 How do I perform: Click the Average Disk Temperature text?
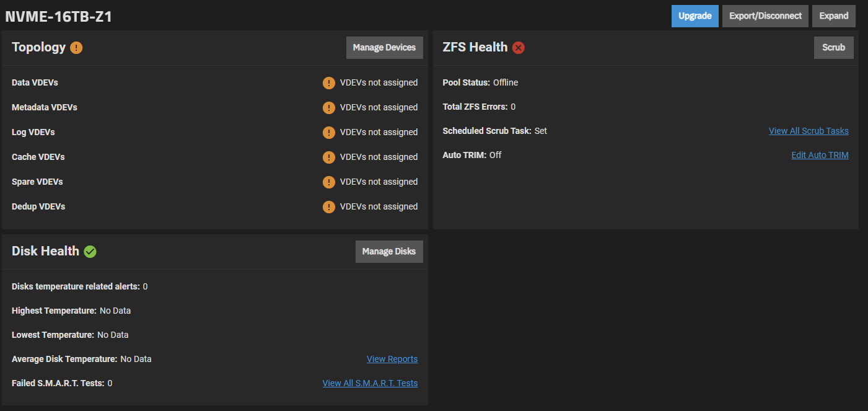click(82, 359)
